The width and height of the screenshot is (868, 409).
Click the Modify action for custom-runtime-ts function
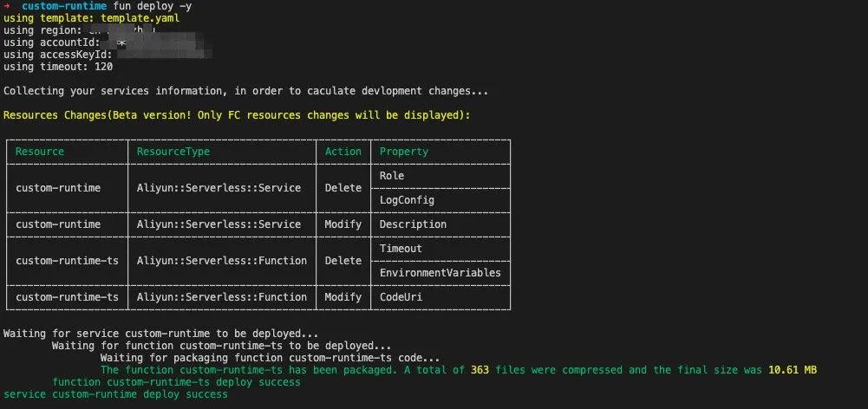coord(343,297)
